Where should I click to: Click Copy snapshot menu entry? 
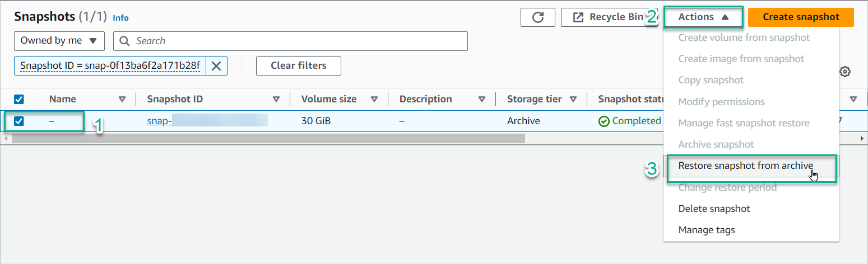[751, 80]
